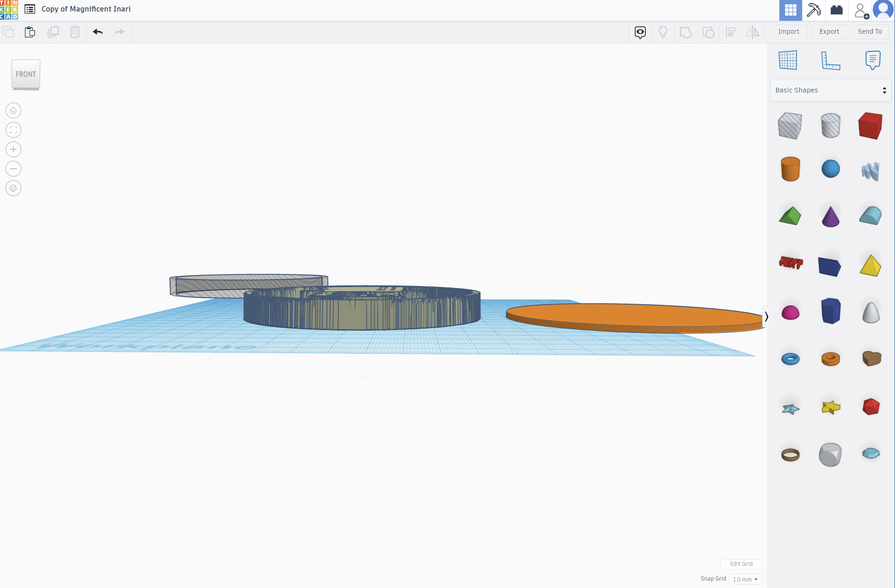
Task: Open the Basic Shapes dropdown
Action: [x=830, y=90]
